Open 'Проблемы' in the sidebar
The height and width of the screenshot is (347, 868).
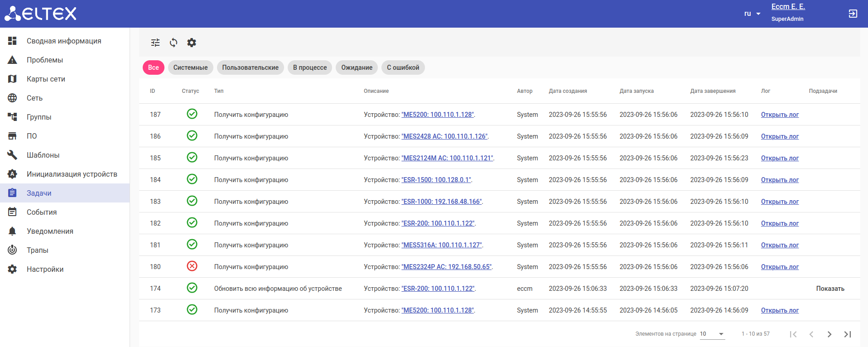45,60
